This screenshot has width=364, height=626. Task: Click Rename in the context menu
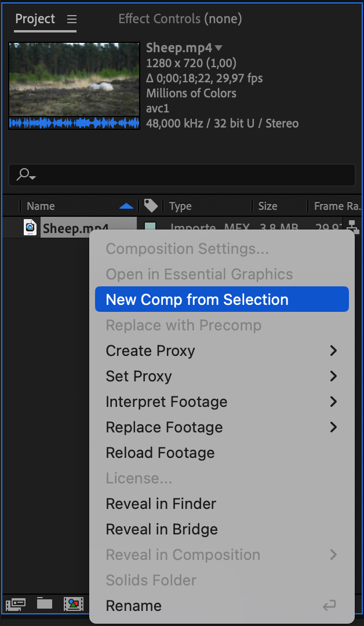click(x=133, y=606)
